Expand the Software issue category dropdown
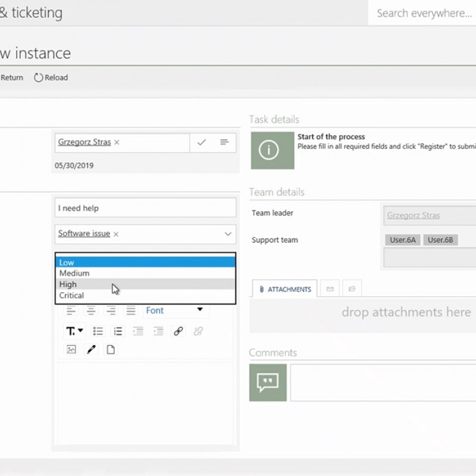This screenshot has height=476, width=476. pyautogui.click(x=227, y=234)
